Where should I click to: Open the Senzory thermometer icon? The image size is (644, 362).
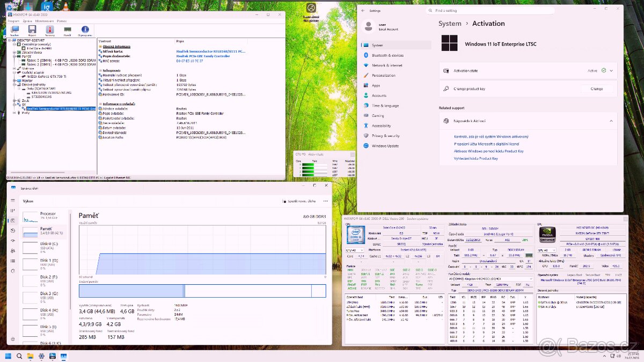pos(50,30)
